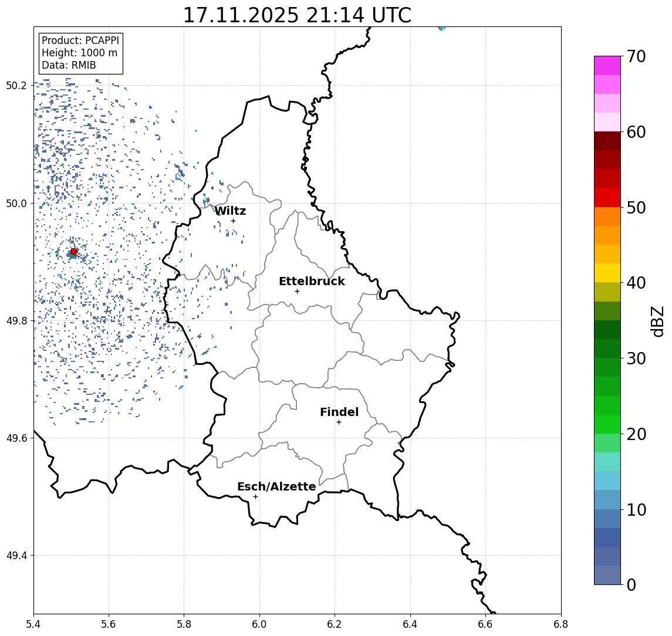Click the cross marker under Wiltz
Screen dimensions: 672x636
[x=233, y=221]
